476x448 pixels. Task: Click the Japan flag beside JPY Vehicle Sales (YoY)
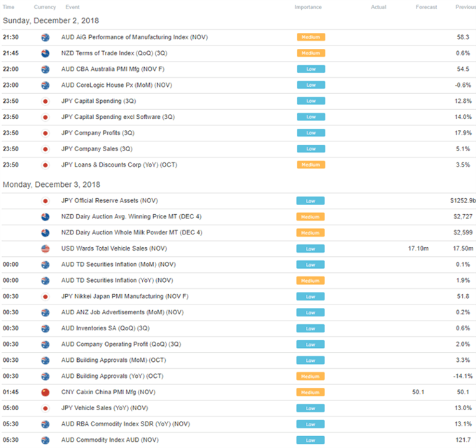[45, 408]
